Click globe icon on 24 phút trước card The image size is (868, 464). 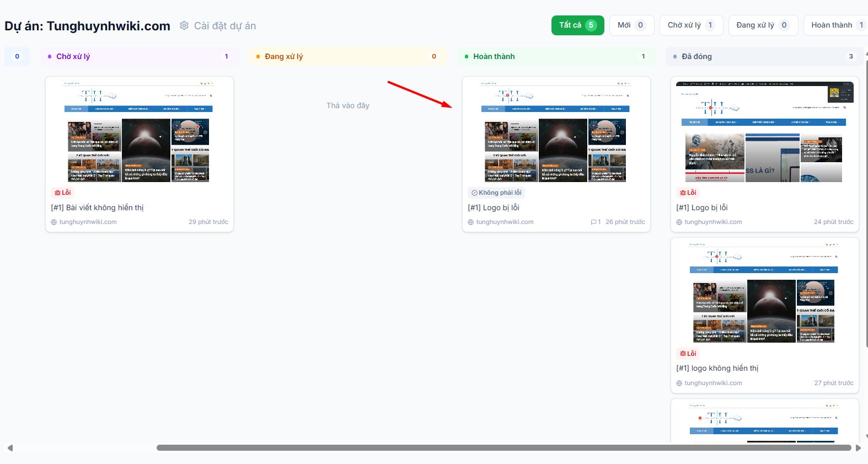[679, 222]
